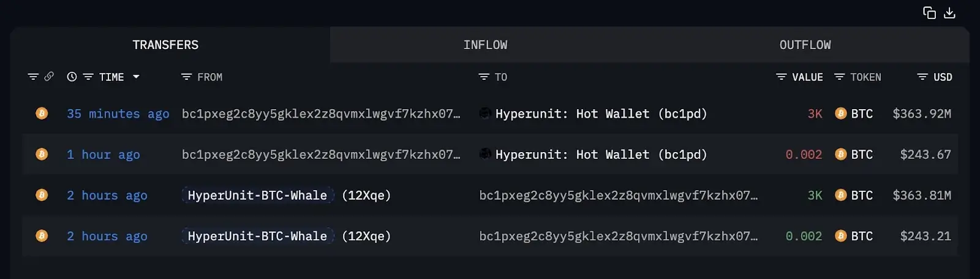Click the clock icon beside TIME
Image resolution: width=980 pixels, height=279 pixels.
point(72,77)
